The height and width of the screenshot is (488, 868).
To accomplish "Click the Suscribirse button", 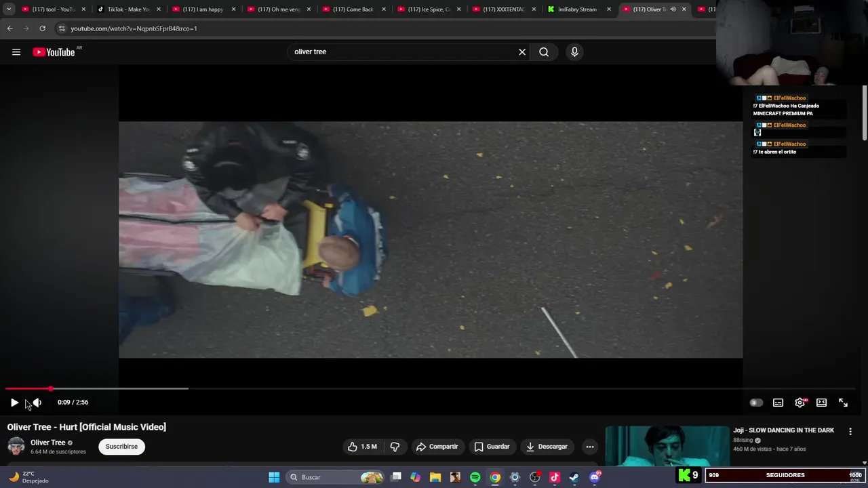I will (x=121, y=447).
